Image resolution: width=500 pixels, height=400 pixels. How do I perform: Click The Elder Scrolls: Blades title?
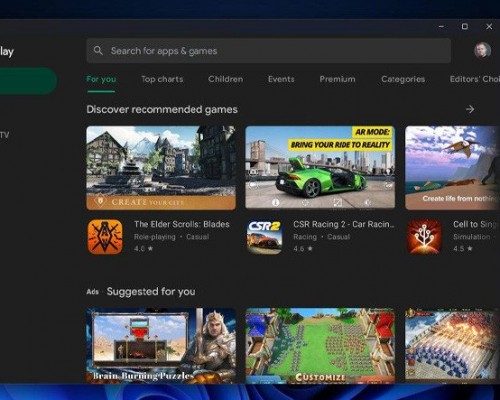182,224
